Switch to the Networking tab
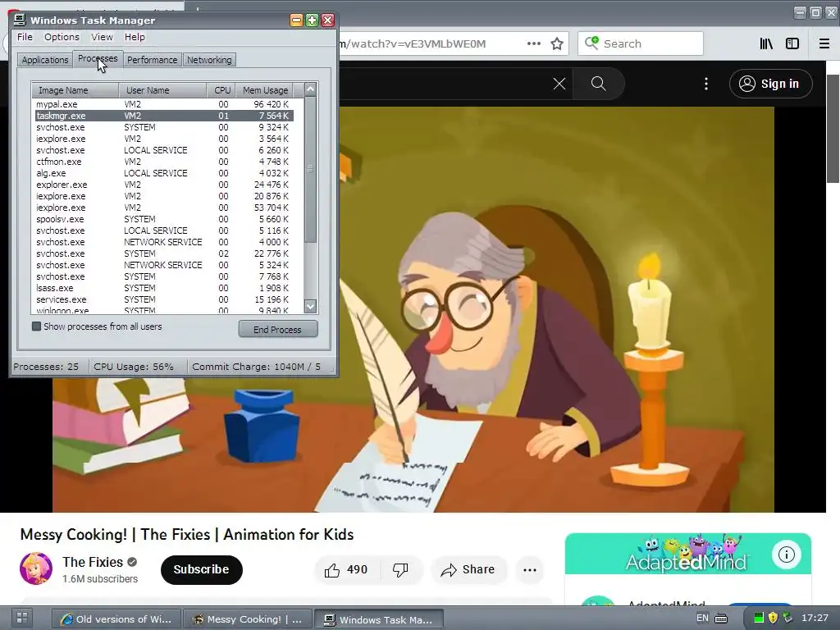 pos(209,60)
